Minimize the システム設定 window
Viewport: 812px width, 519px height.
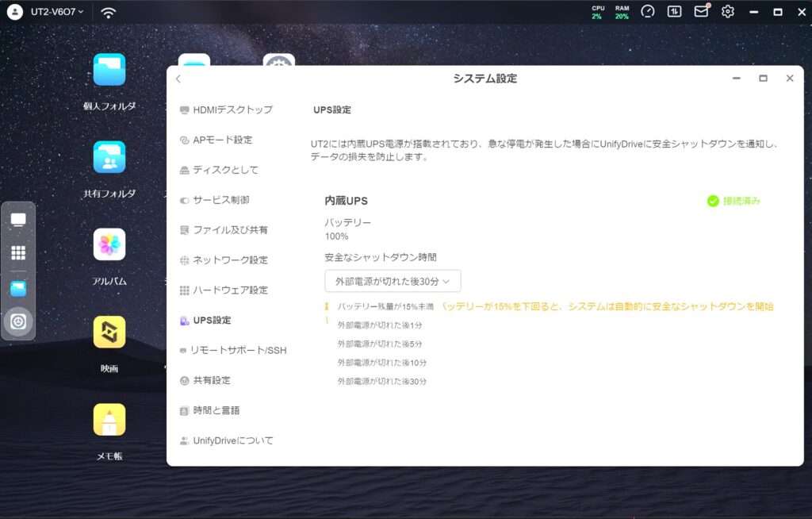[x=737, y=79]
